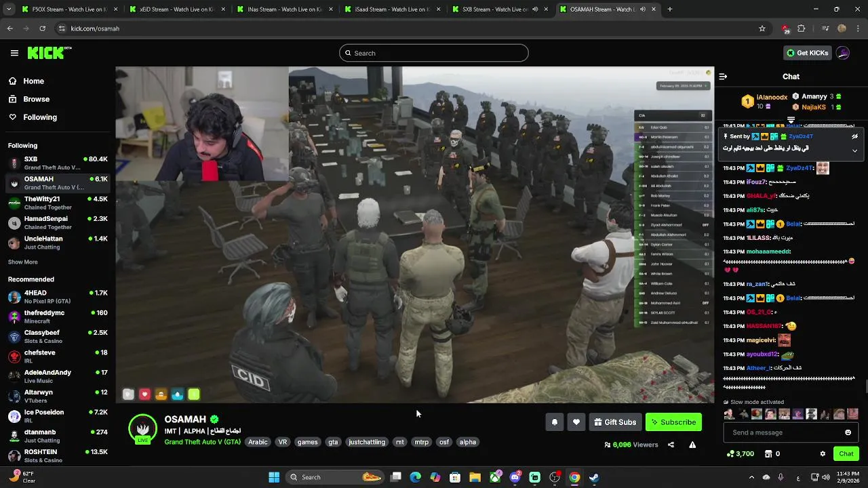The height and width of the screenshot is (488, 868).
Task: Open browser extensions puzzle icon
Action: (x=802, y=28)
